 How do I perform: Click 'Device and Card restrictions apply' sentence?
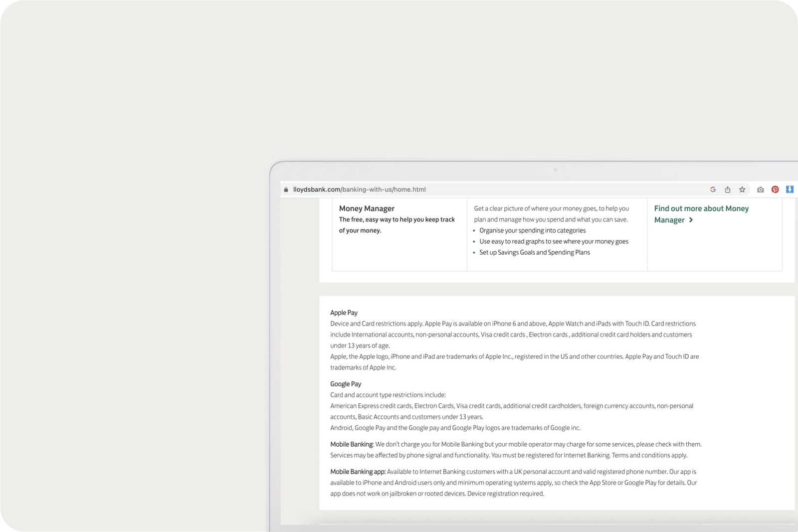point(377,324)
